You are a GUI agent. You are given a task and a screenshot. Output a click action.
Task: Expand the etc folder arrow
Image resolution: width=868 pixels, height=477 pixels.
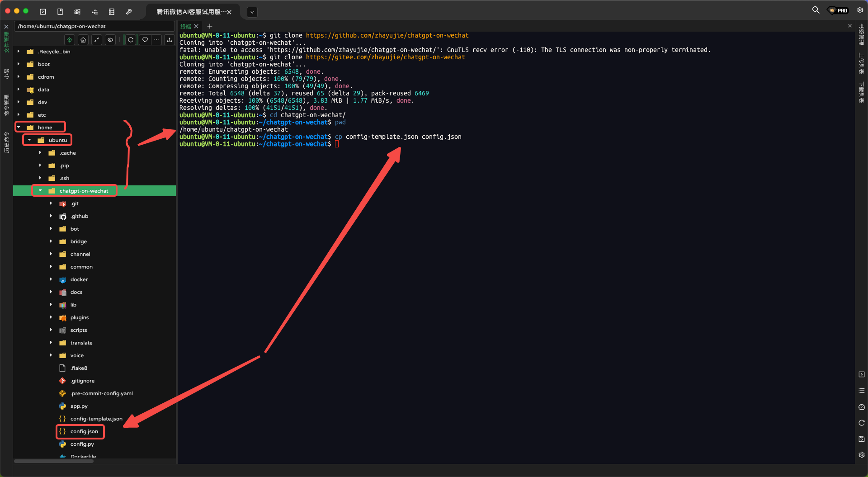point(19,115)
